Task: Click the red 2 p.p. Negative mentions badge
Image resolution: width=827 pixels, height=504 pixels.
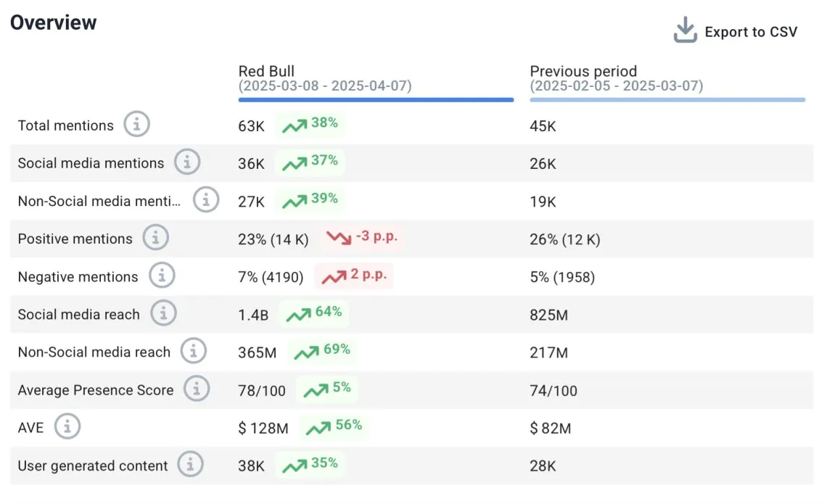Action: click(x=353, y=276)
